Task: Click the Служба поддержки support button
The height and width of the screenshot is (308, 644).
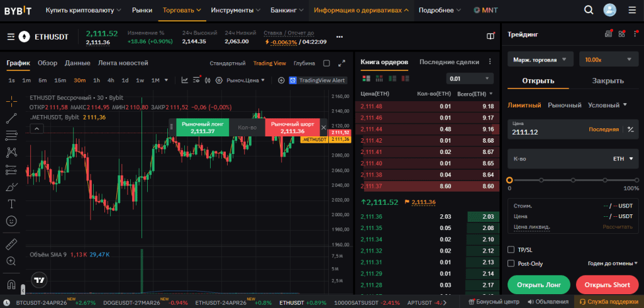Action: click(609, 302)
